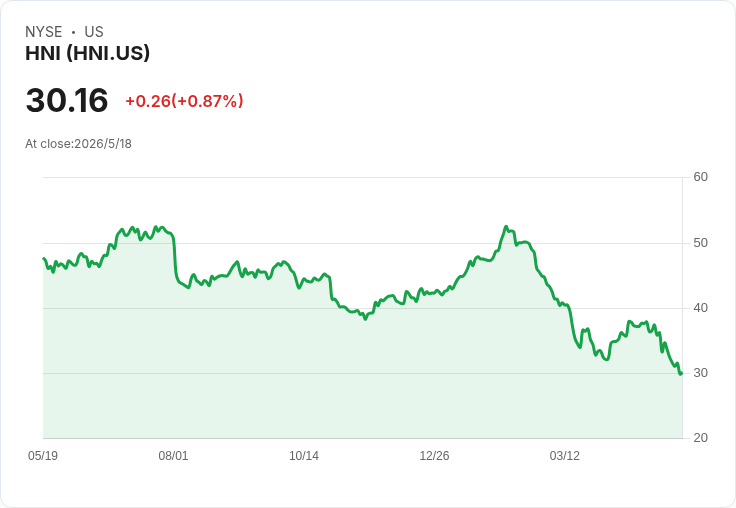Click the chart peak near 12/26–03/12
736x508 pixels.
click(x=506, y=227)
